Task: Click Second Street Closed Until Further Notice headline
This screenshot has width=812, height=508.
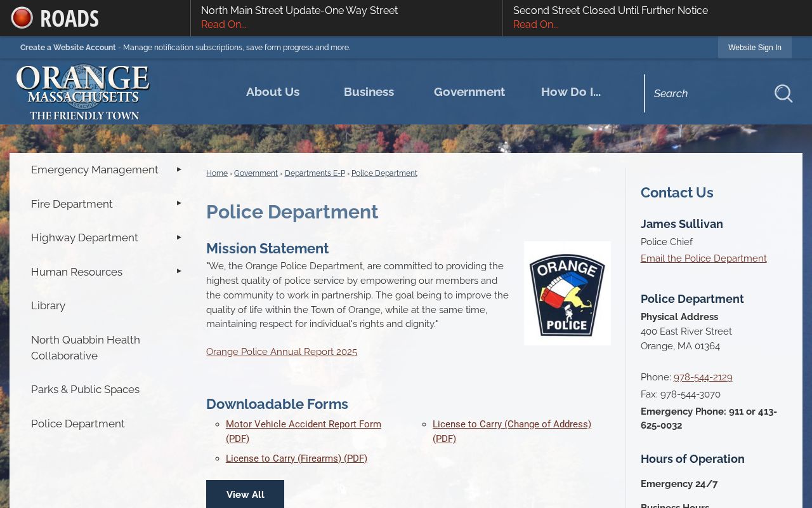Action: 610,11
